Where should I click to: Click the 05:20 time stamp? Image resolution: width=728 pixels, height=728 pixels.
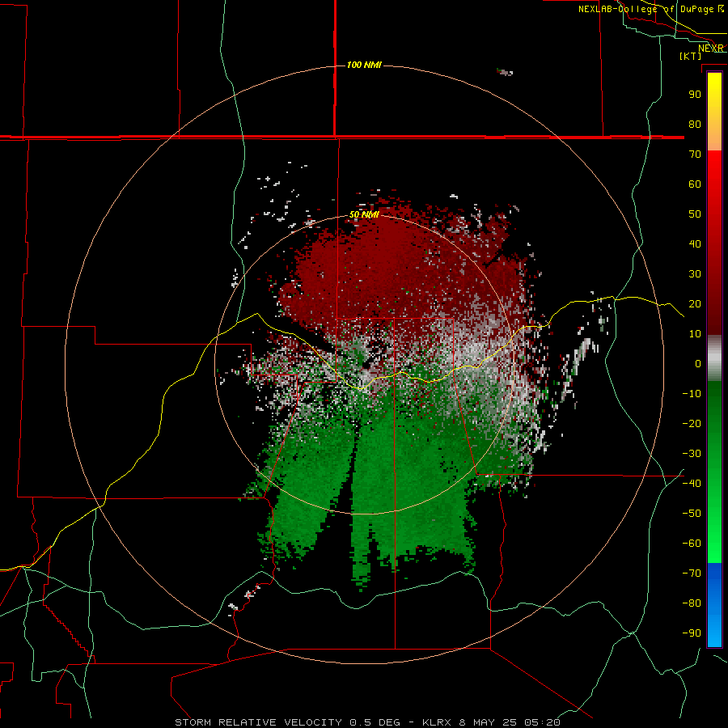click(x=542, y=722)
